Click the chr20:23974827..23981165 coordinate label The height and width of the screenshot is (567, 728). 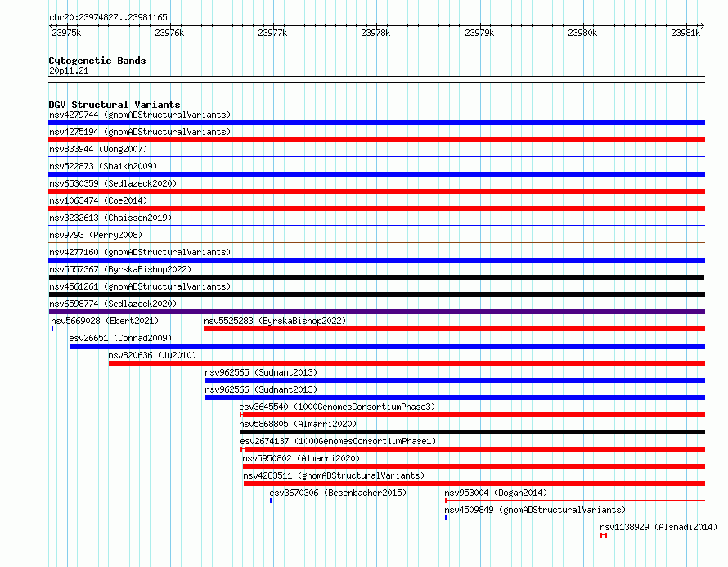click(x=108, y=17)
